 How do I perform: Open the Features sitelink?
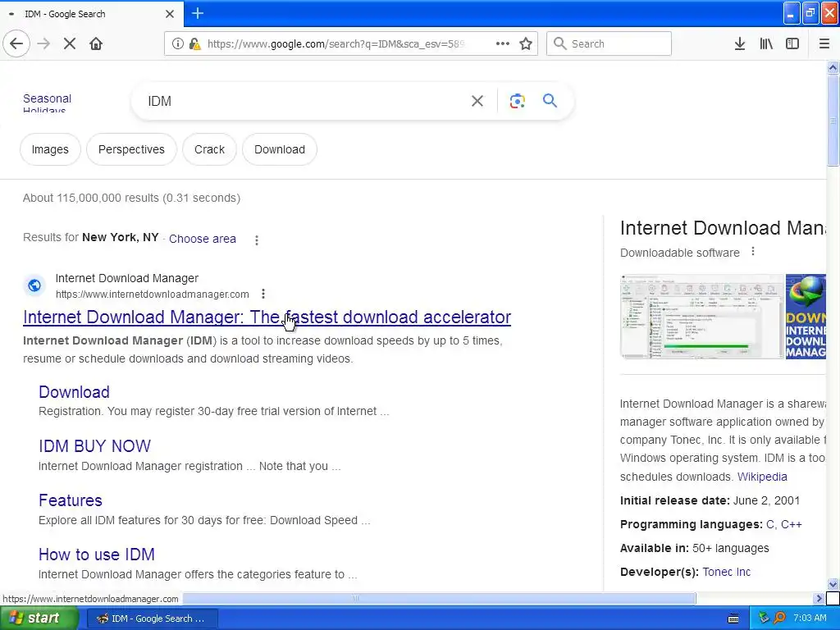71,500
